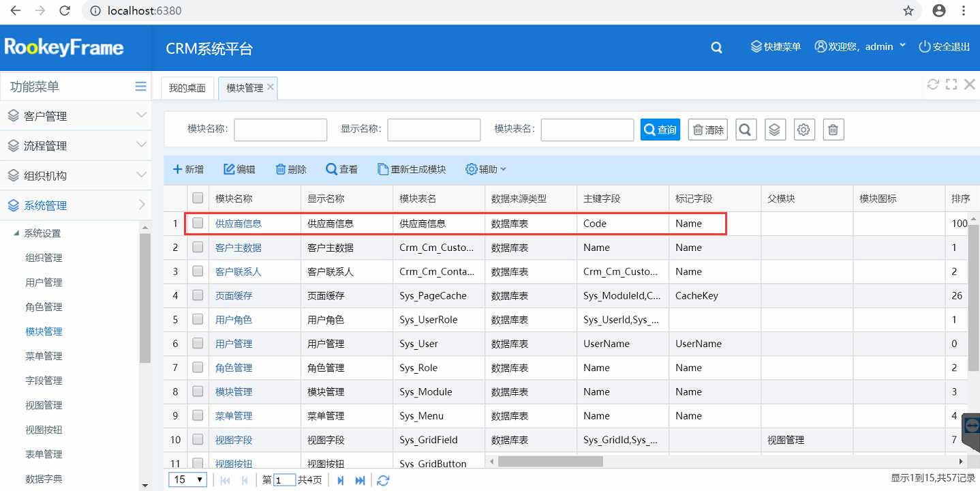
Task: Click the 新增 add button
Action: pyautogui.click(x=188, y=169)
